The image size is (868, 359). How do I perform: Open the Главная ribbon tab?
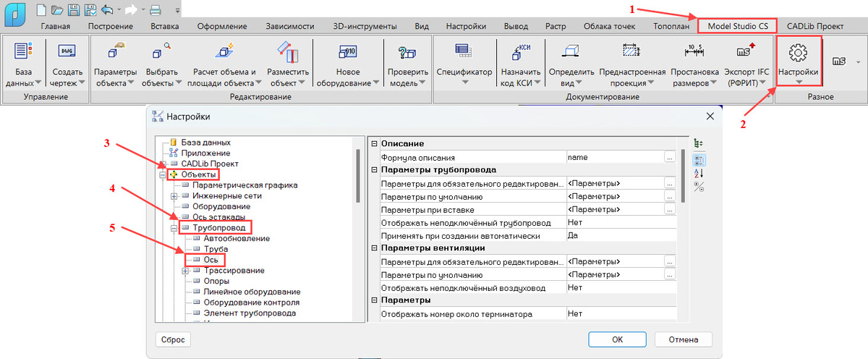[x=56, y=25]
